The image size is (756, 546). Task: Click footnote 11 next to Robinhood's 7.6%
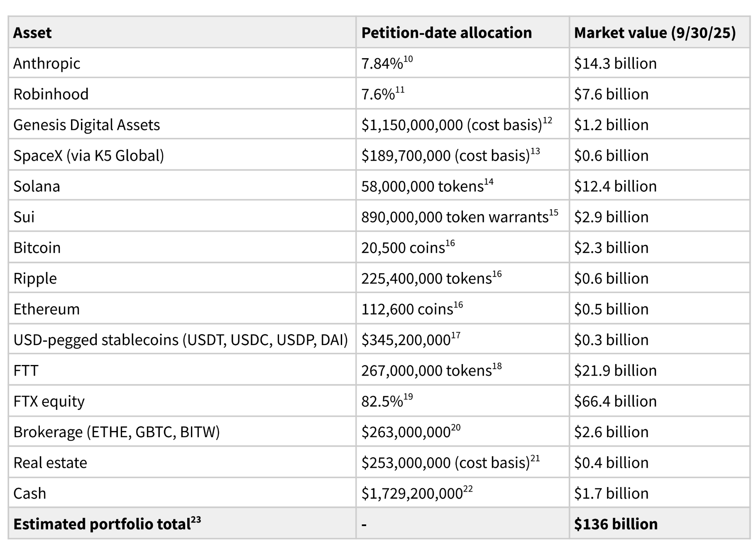tap(400, 90)
